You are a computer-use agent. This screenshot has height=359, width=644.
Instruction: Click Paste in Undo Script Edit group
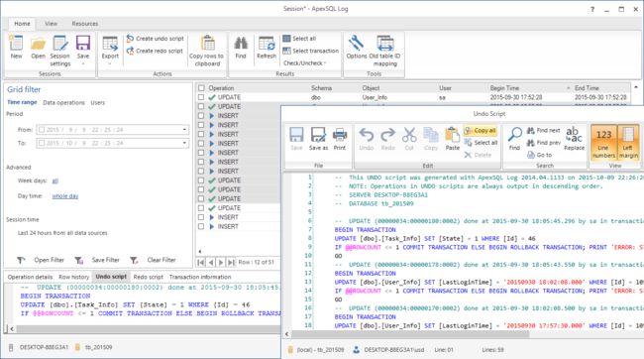(x=452, y=139)
